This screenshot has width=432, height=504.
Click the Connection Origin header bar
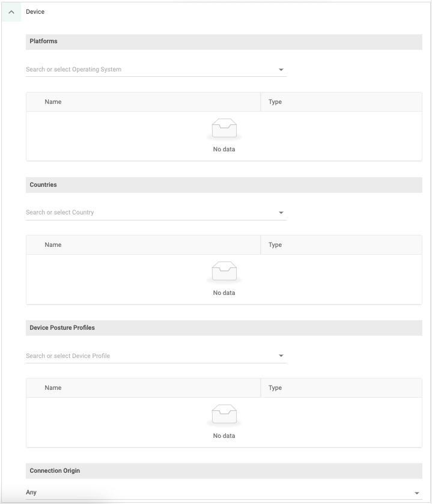[x=224, y=470]
